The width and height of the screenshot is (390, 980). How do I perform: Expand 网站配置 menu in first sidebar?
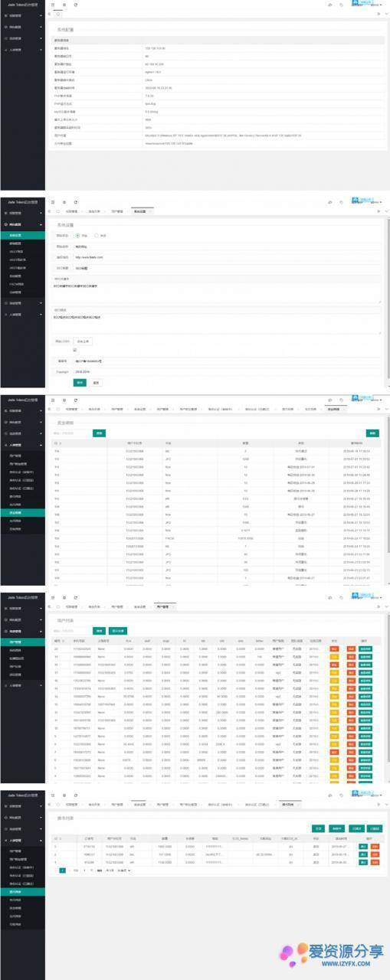[22, 25]
